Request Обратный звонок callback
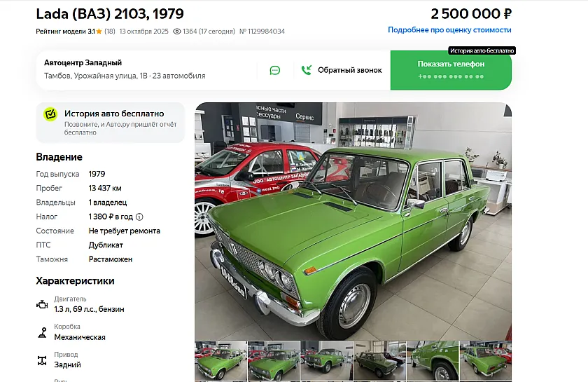The width and height of the screenshot is (588, 382). pyautogui.click(x=342, y=70)
